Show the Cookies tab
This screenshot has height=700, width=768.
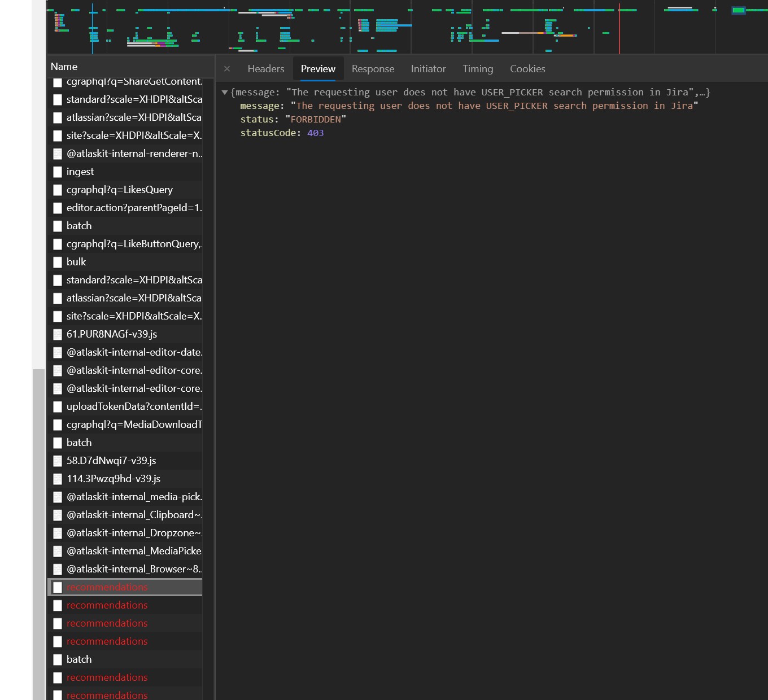click(527, 69)
